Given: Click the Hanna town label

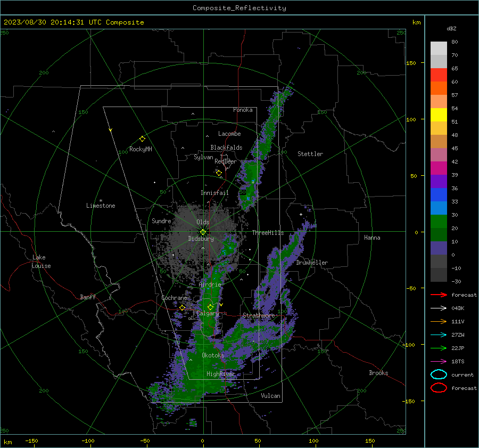Looking at the screenshot, I should tap(372, 238).
